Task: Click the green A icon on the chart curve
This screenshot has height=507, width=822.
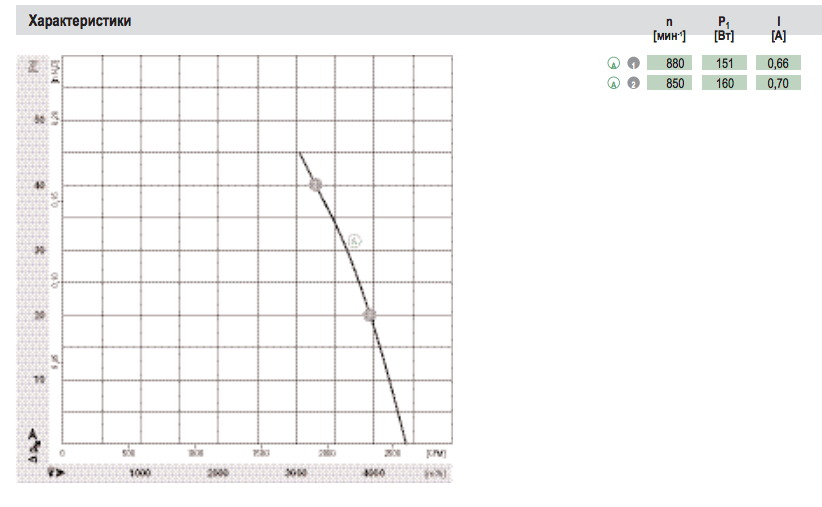Action: [354, 241]
